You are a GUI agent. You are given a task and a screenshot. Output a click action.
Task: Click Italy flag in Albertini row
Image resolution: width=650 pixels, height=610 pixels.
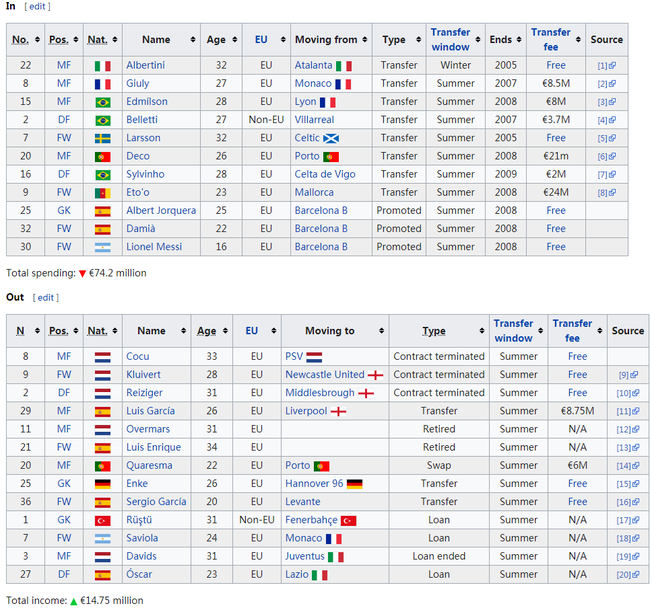[x=102, y=66]
